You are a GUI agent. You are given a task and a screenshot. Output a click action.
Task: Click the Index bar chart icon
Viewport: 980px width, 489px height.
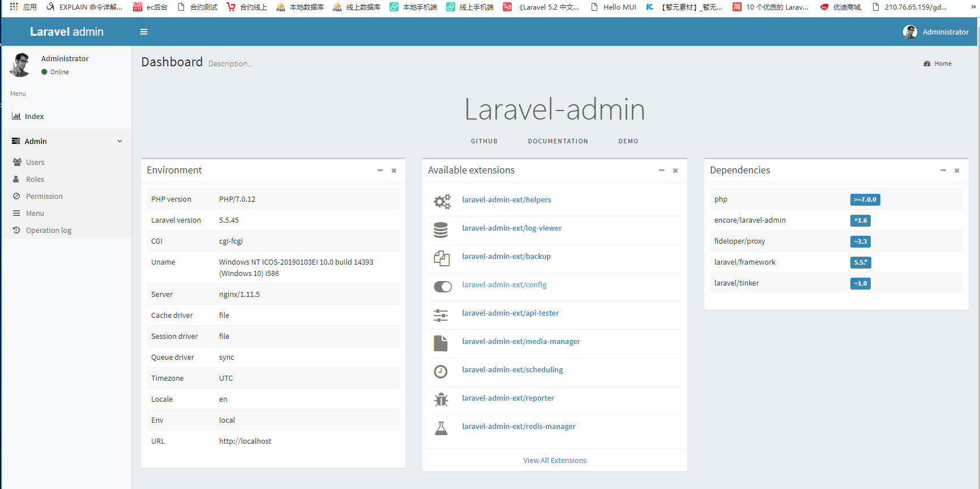click(x=16, y=116)
